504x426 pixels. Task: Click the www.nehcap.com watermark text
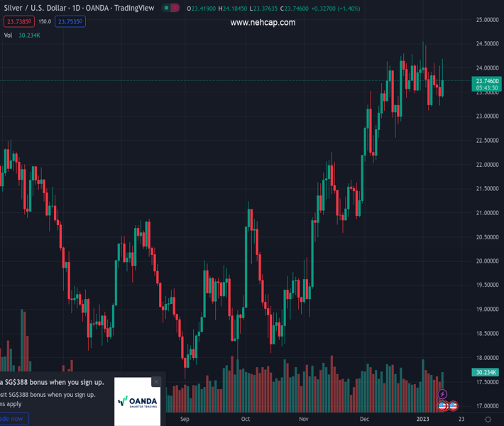pos(263,23)
